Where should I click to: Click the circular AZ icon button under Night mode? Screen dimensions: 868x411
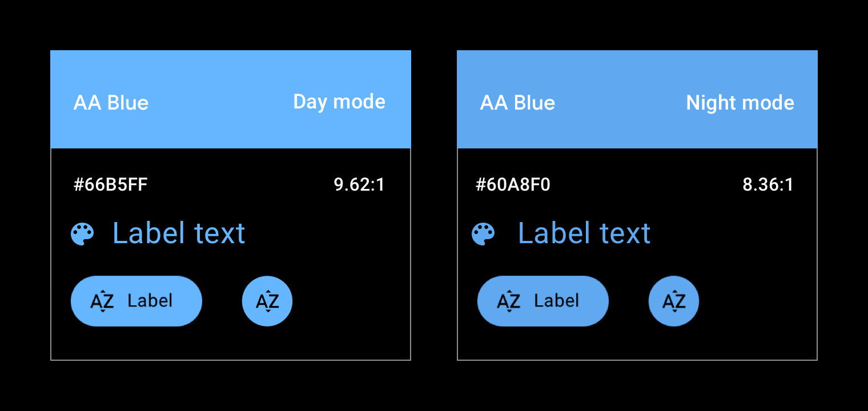[x=673, y=301]
